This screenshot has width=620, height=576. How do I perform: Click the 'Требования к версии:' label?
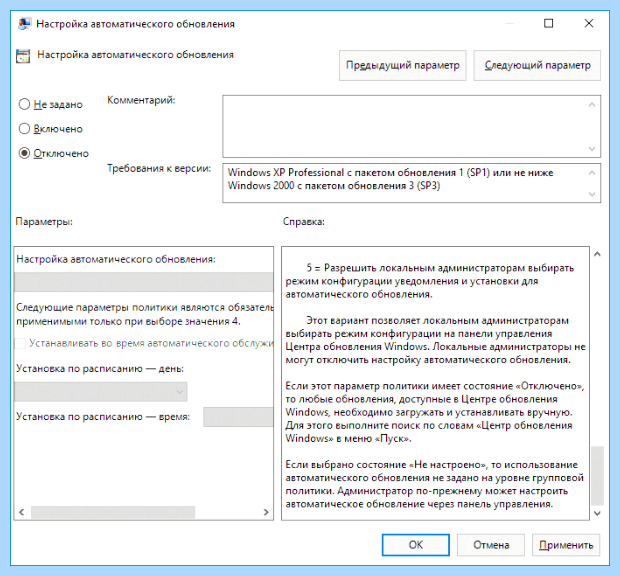[159, 169]
